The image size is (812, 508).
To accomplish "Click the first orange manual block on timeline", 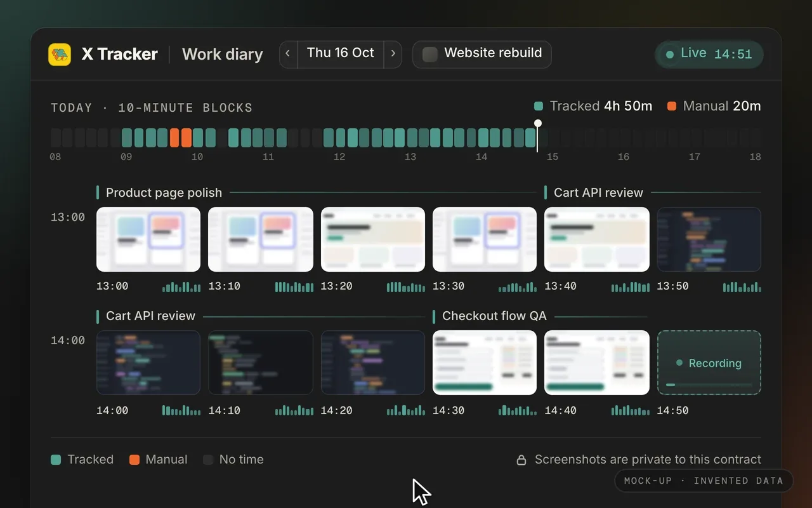I will point(174,138).
